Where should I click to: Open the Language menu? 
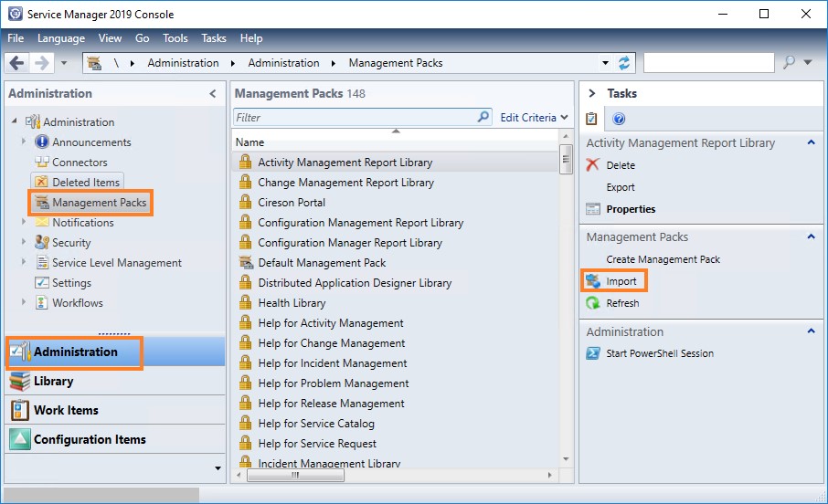point(61,38)
